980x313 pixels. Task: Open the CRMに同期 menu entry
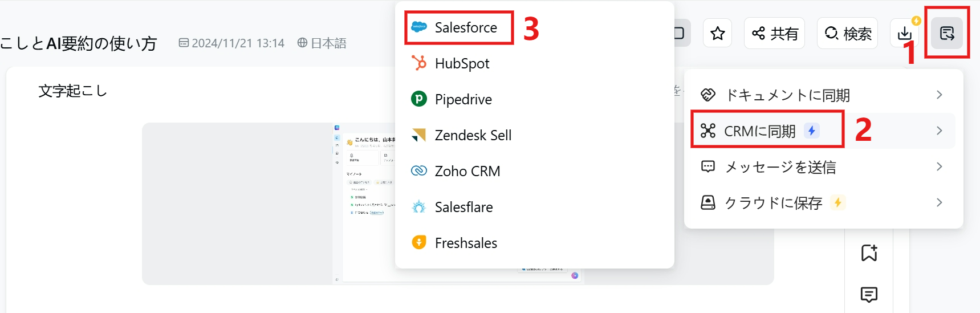click(x=823, y=131)
